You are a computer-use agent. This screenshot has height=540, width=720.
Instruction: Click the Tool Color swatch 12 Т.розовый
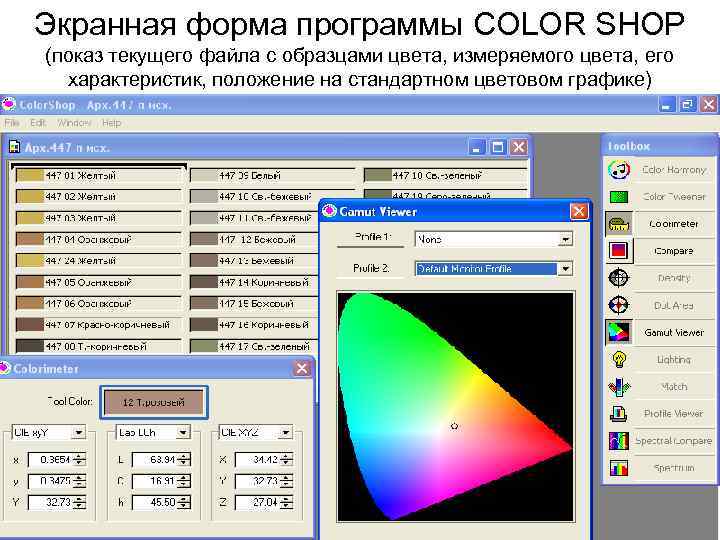(x=154, y=403)
